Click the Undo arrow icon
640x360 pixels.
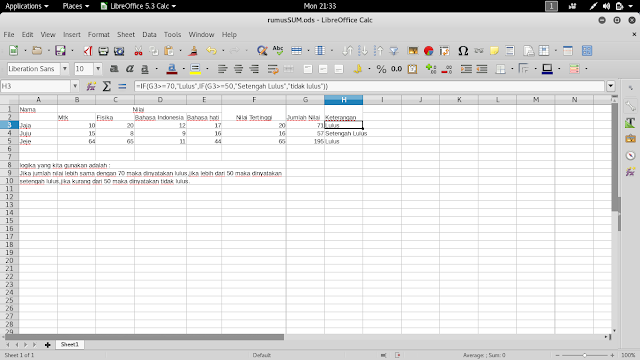click(211, 51)
